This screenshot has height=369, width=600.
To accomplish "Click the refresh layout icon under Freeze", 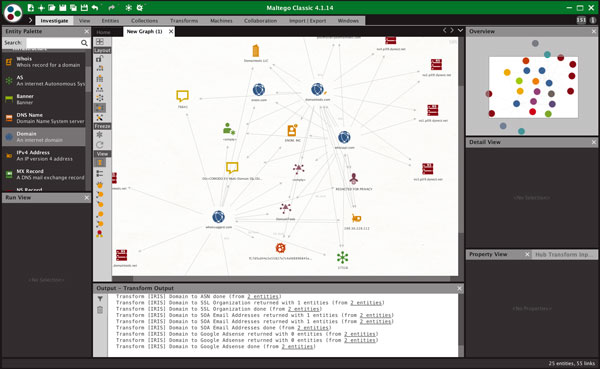I will tap(99, 145).
